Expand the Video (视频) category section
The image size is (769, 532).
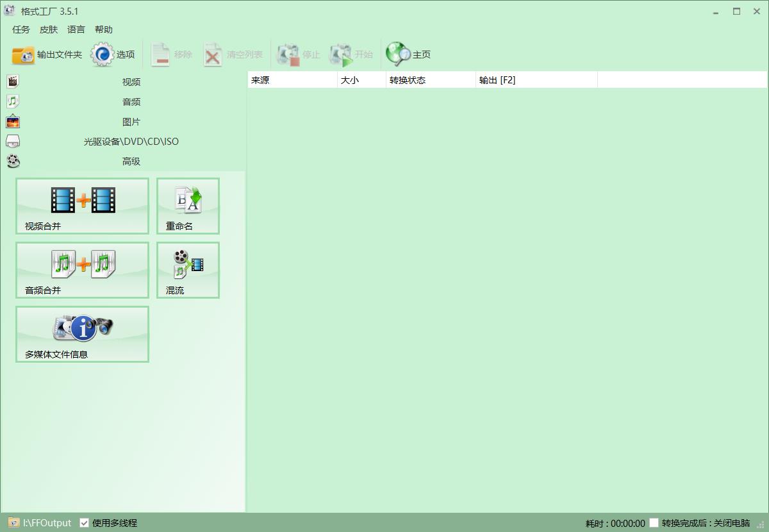click(x=131, y=82)
